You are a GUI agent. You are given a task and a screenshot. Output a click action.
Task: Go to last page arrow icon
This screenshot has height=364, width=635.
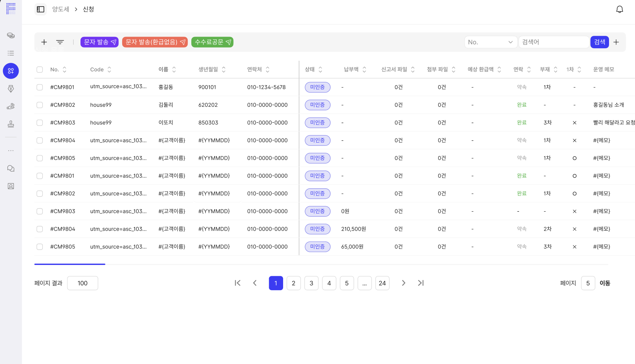coord(421,283)
